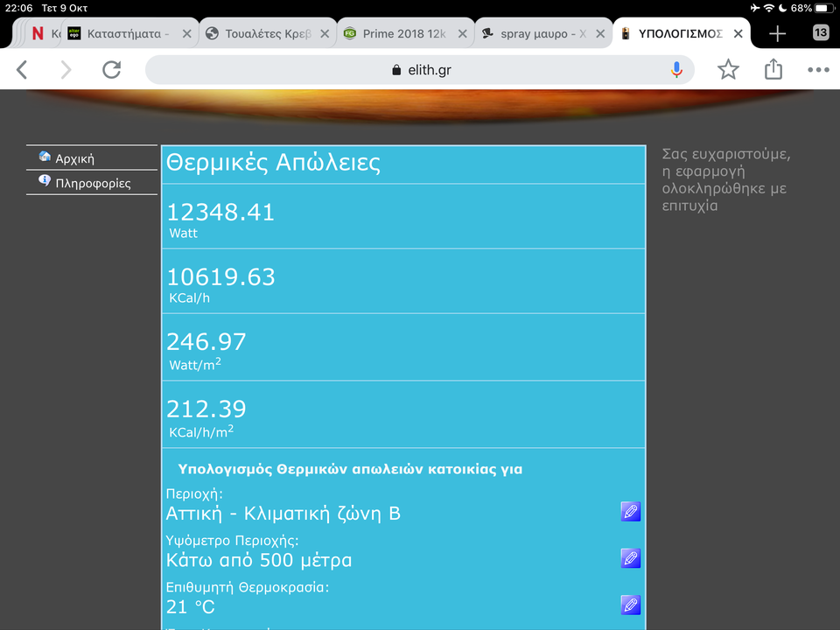Open a new tab with the plus icon

click(777, 34)
